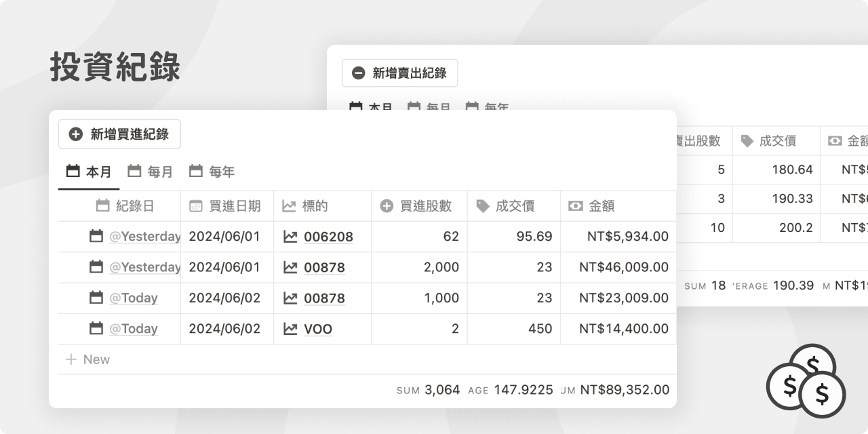Click the calendar icon in 紀錄日 header
Screen dimensions: 868x434
[103, 206]
